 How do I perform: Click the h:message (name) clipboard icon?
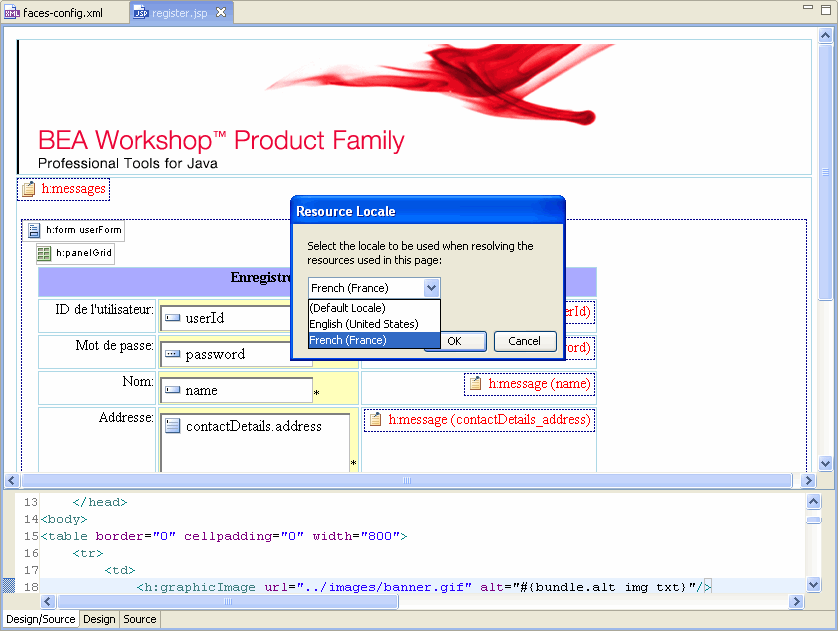pyautogui.click(x=476, y=384)
